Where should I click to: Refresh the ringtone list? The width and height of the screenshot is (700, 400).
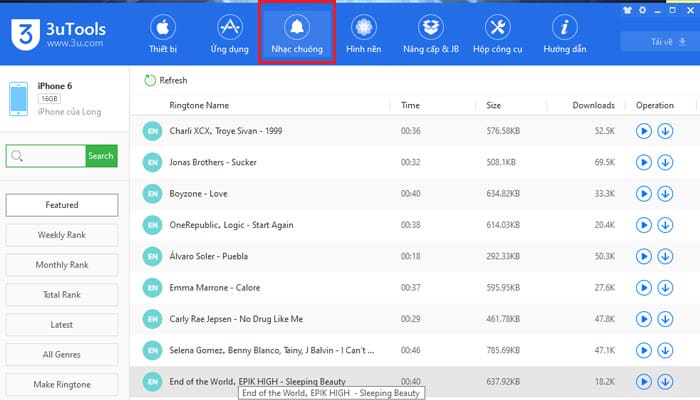[x=166, y=80]
